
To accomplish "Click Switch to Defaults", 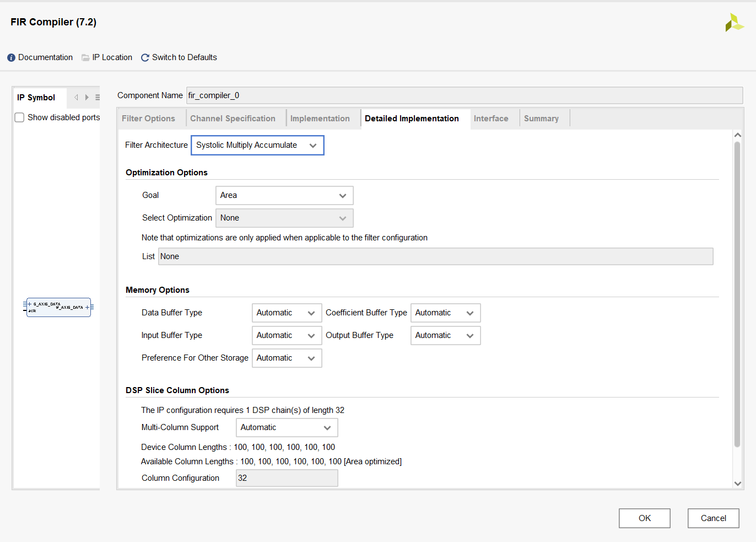I will pos(185,57).
